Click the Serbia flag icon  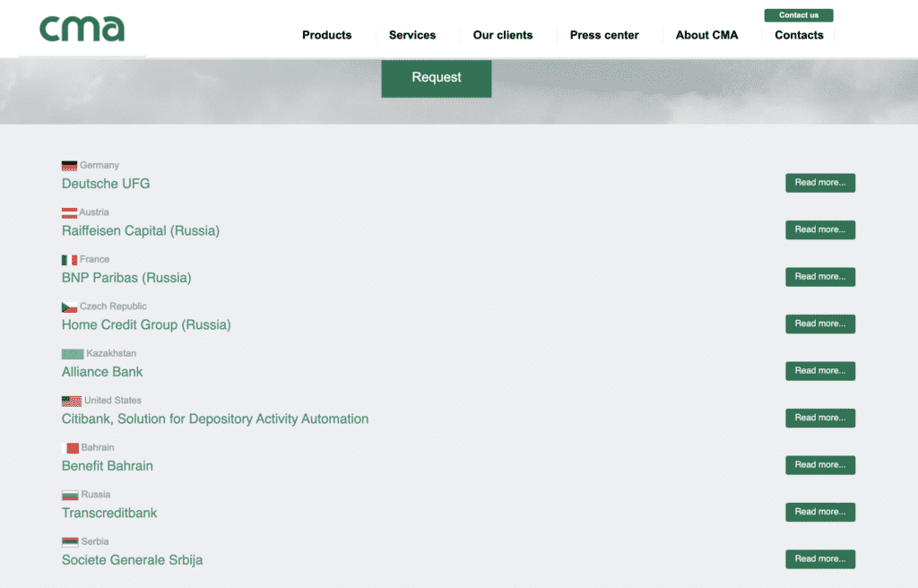click(70, 541)
